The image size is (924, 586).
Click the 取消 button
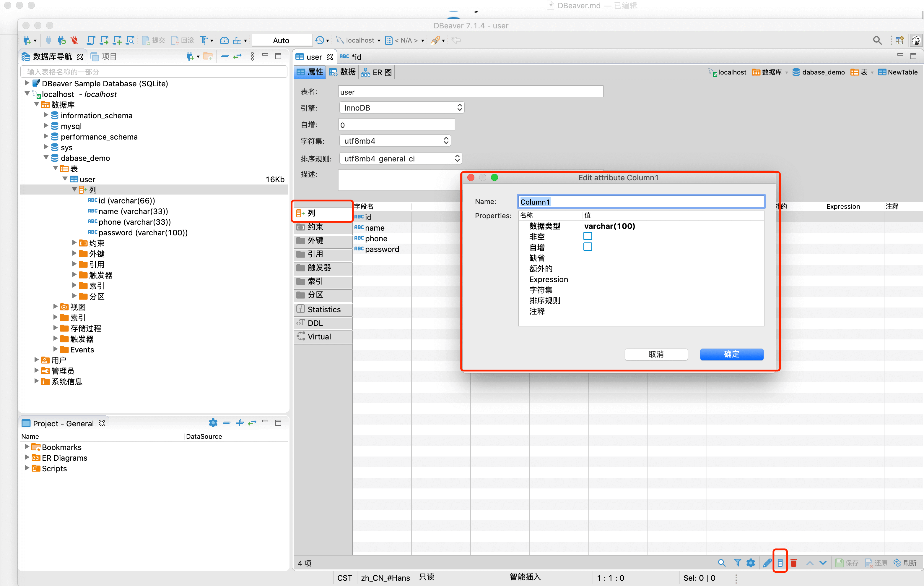(656, 354)
